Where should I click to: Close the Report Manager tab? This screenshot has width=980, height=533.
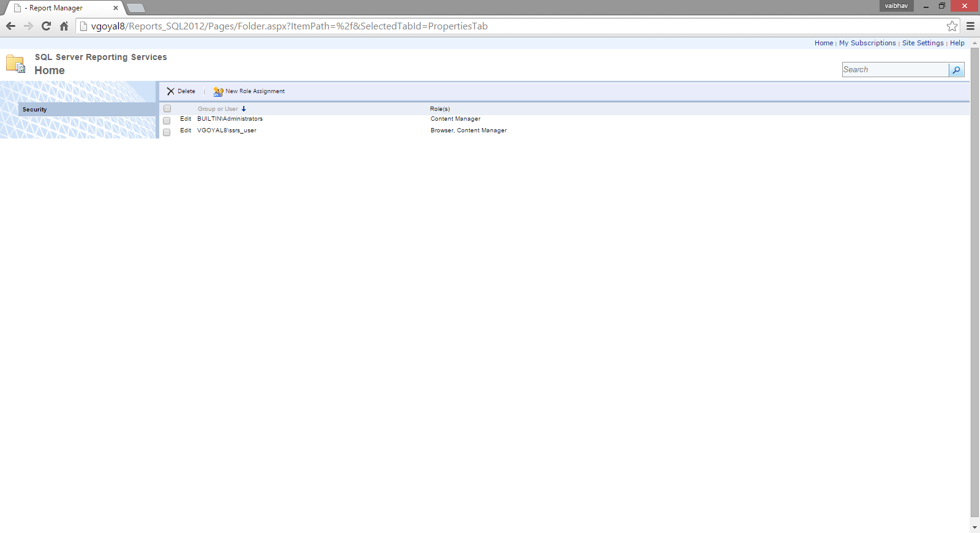click(x=116, y=8)
